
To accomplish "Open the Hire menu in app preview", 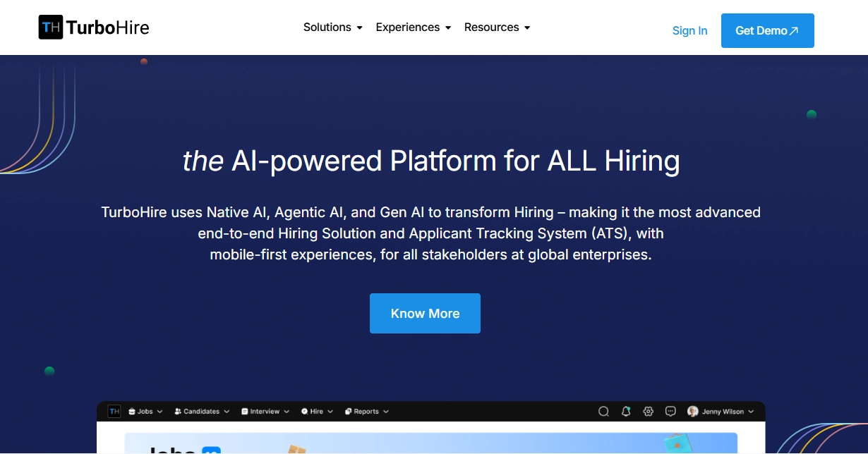I will [317, 412].
